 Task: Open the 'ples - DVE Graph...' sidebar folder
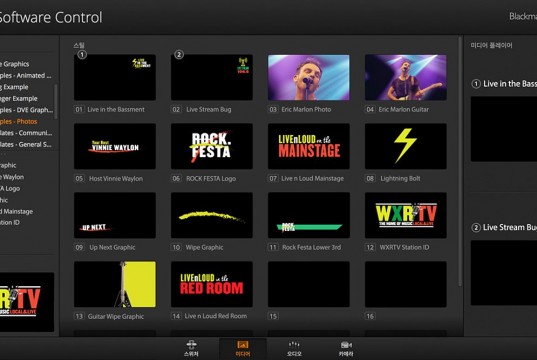click(26, 110)
